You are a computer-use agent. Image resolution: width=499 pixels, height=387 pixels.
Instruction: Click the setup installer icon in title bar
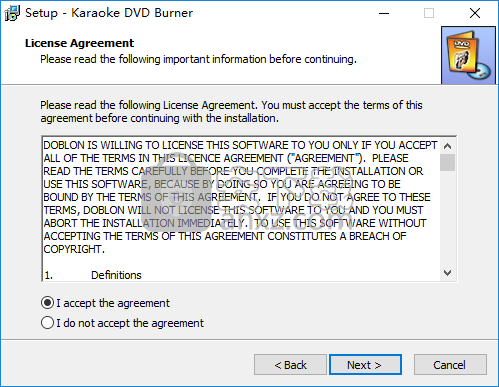click(x=12, y=13)
